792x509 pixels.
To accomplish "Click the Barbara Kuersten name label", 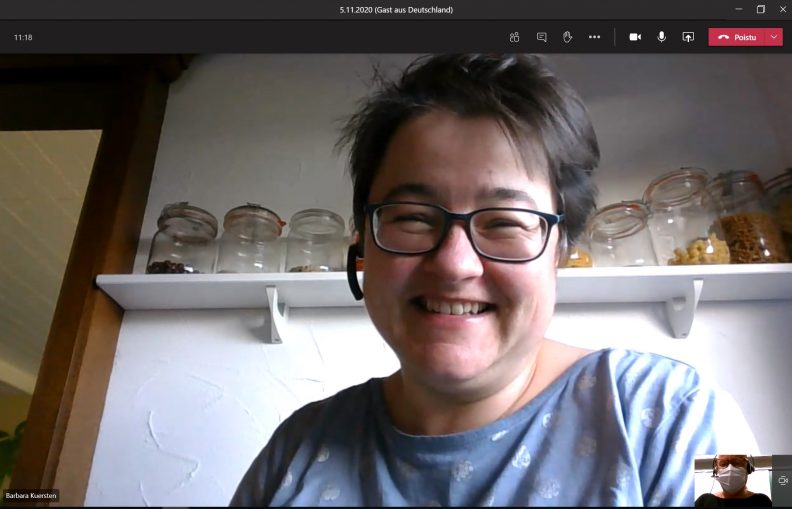I will (x=31, y=495).
